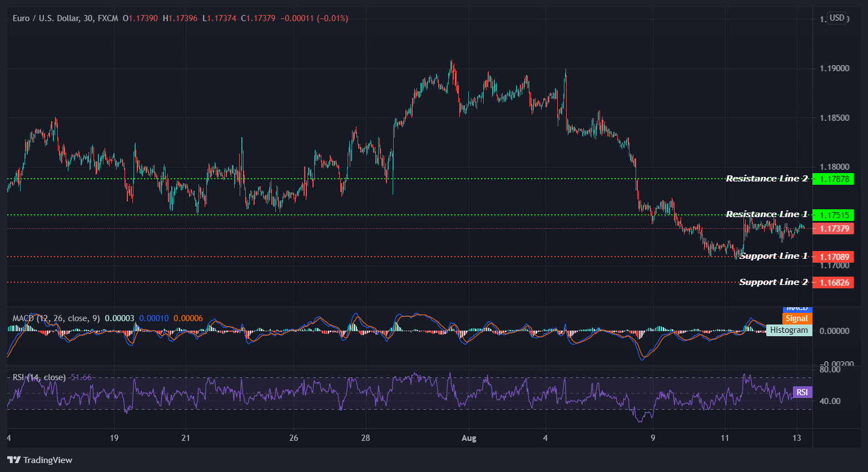Click the green 1.17878 price tag
The image size is (868, 472).
click(x=834, y=179)
